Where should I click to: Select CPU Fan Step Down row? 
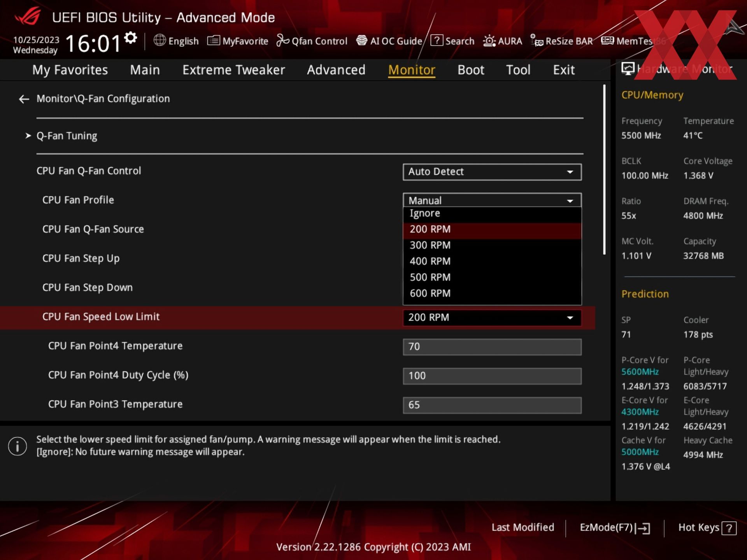pyautogui.click(x=88, y=288)
